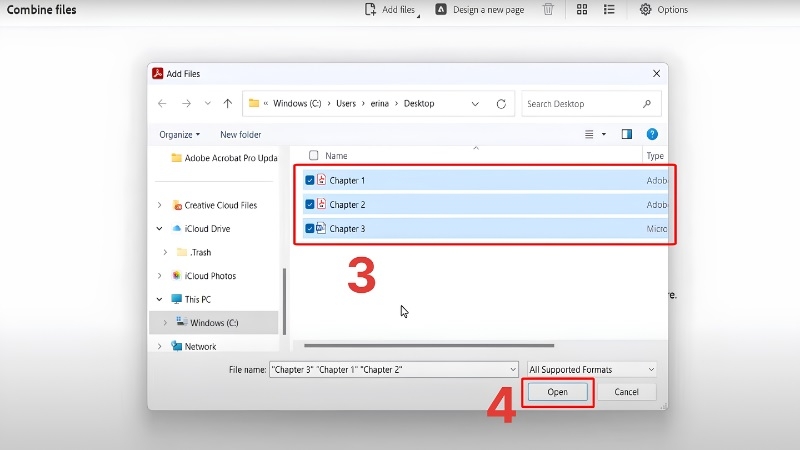800x450 pixels.
Task: Click Desktop in the address path
Action: click(419, 104)
